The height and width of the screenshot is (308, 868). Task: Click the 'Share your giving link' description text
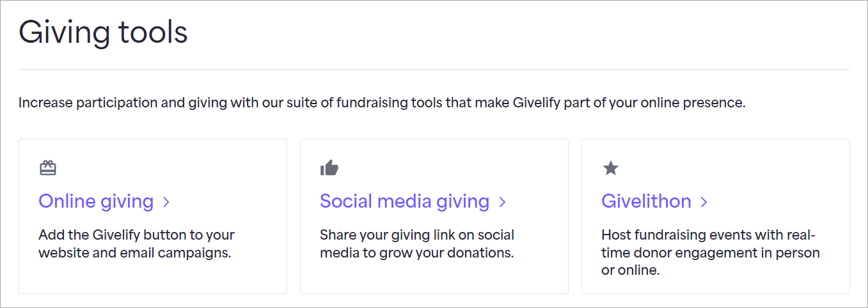tap(417, 235)
